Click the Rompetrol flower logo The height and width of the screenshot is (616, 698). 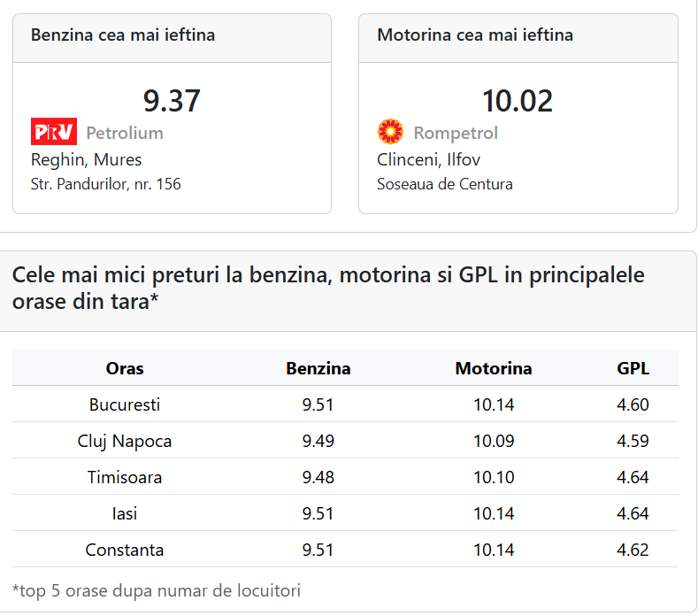click(x=390, y=131)
